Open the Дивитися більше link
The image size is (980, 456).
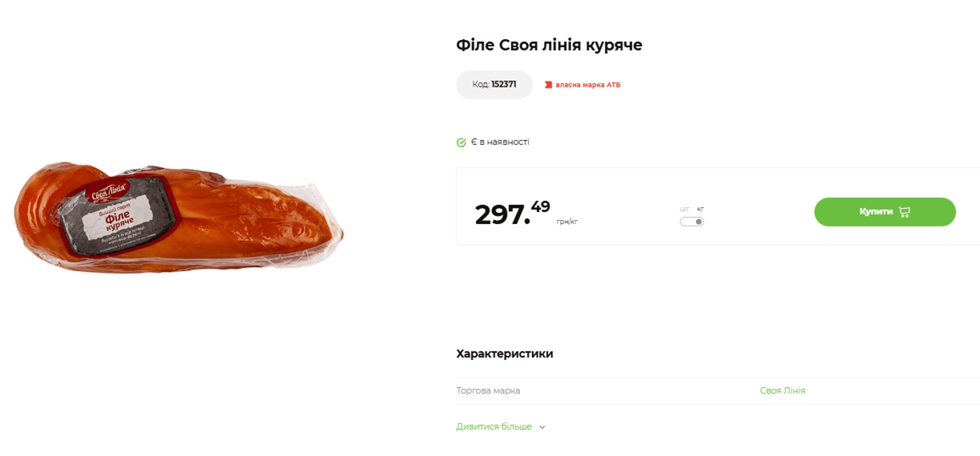(493, 426)
